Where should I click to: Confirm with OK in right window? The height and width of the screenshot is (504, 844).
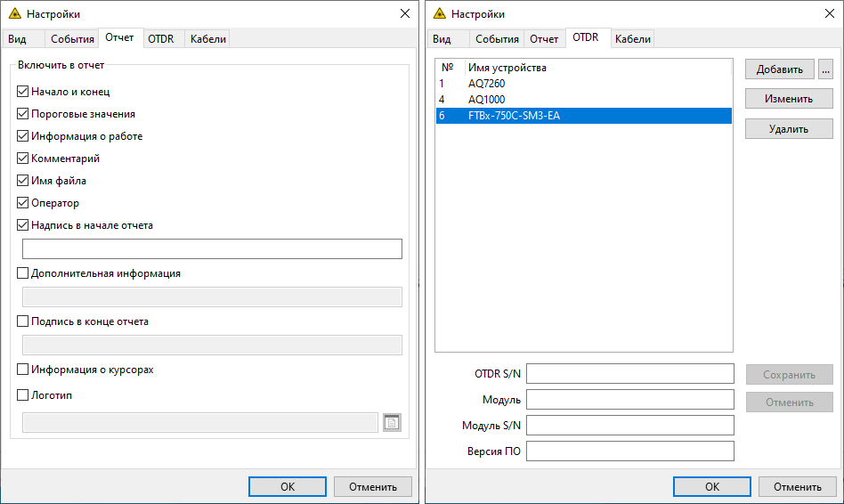tap(712, 487)
